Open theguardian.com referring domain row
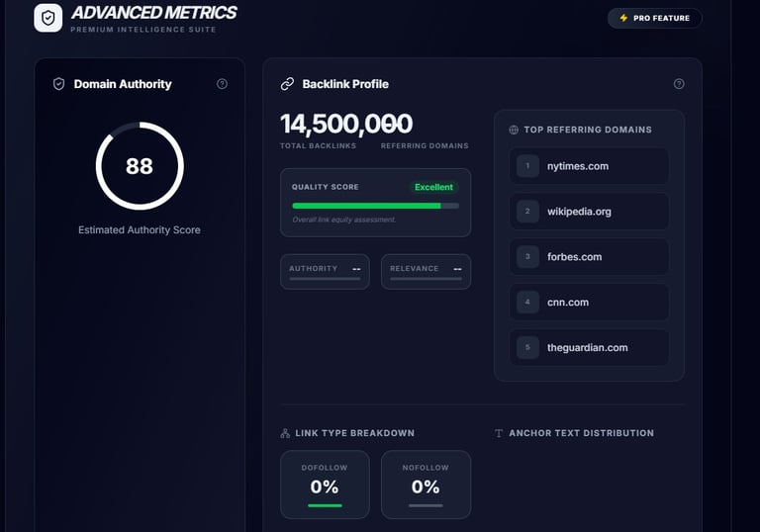The width and height of the screenshot is (760, 532). 589,347
